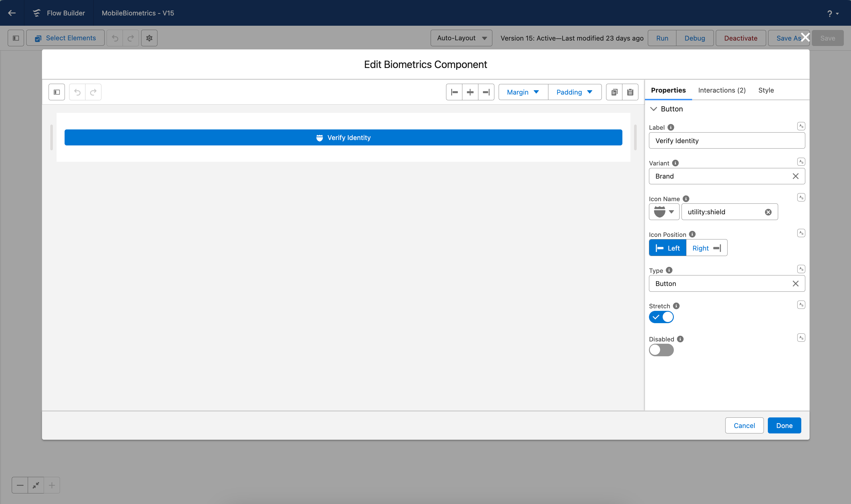Screen dimensions: 851x504
Task: Click the paste clipboard icon
Action: click(x=630, y=92)
